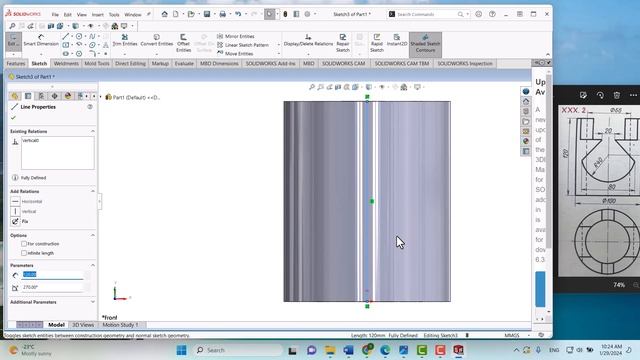Image resolution: width=640 pixels, height=360 pixels.
Task: Enable the For construction checkbox
Action: pos(24,244)
